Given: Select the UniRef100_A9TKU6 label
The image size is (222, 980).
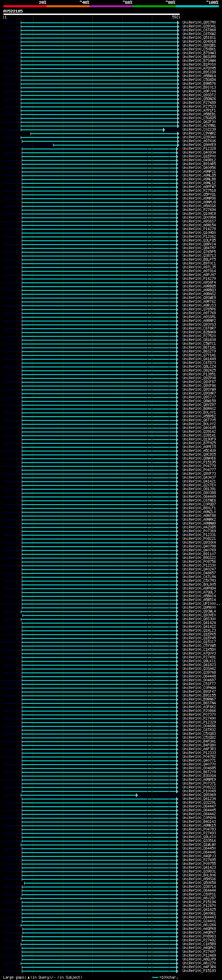Looking at the screenshot, I should [x=199, y=141].
